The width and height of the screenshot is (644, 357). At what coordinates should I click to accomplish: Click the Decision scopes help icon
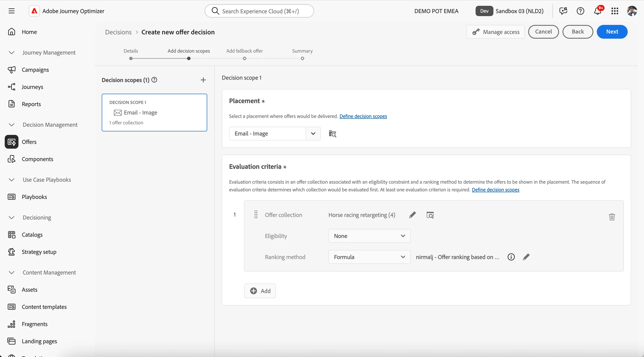(154, 80)
